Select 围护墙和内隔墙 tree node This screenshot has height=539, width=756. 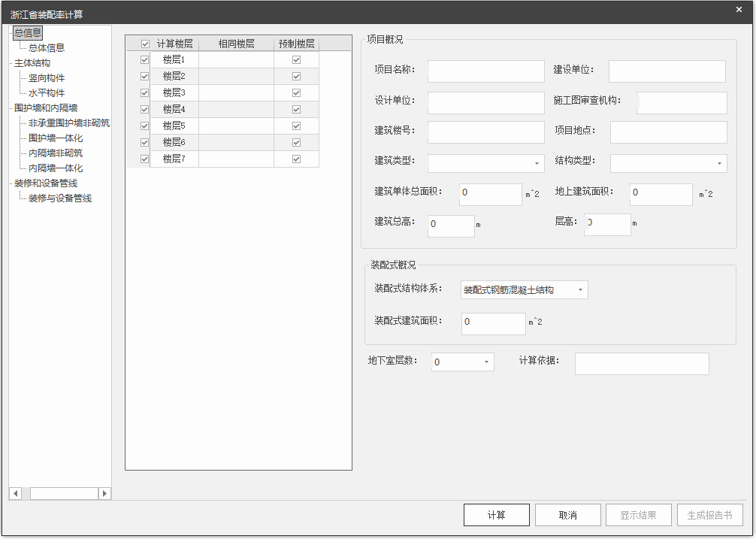point(46,108)
